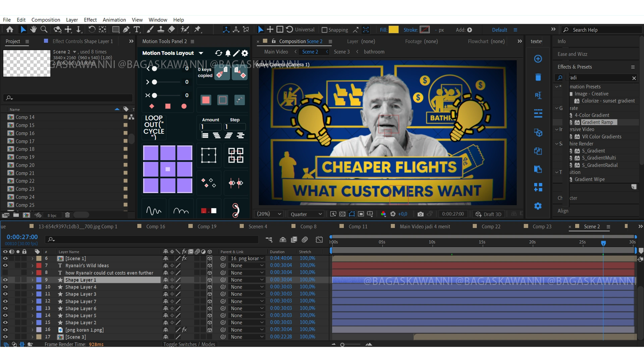Image resolution: width=644 pixels, height=362 pixels.
Task: Click the Amount input field in Motion Tools
Action: pyautogui.click(x=211, y=127)
